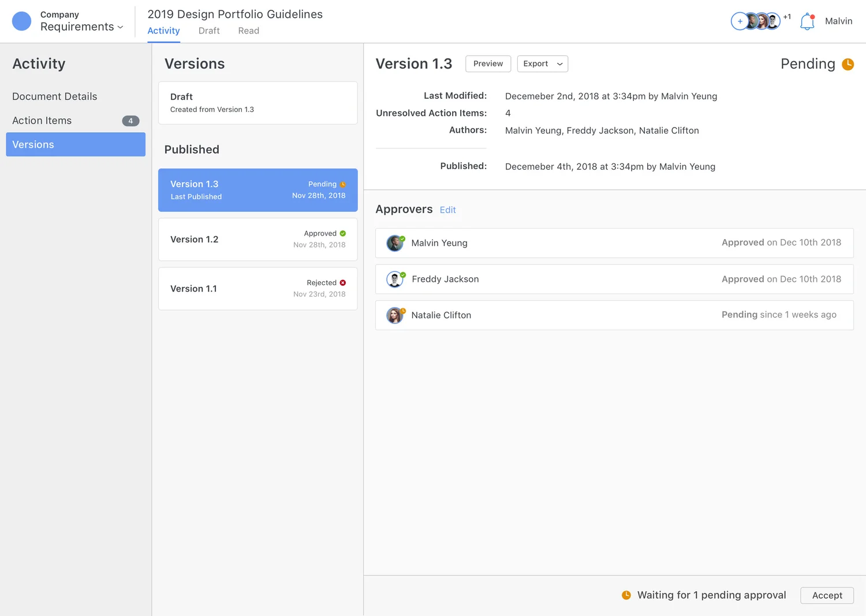Click Malvin Yeung's approver avatar
The width and height of the screenshot is (866, 616).
coord(395,243)
